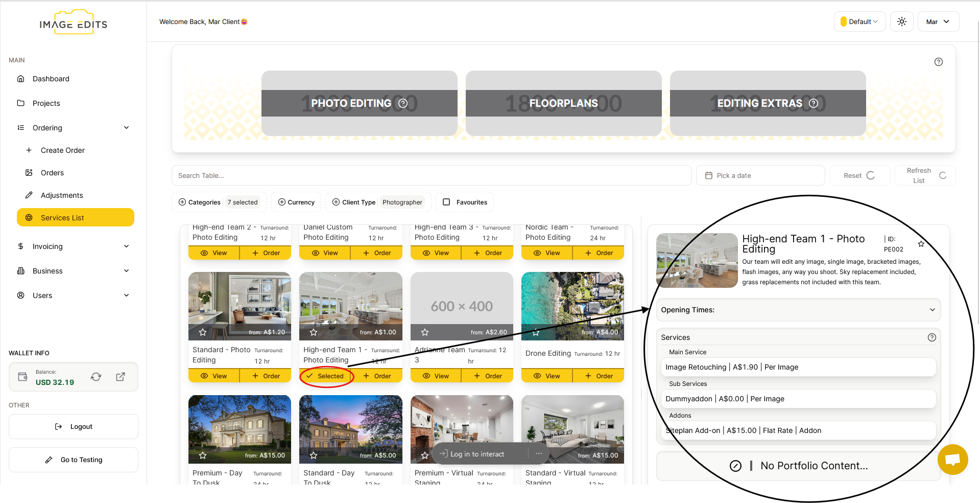Go to Orders in sidebar
Screen dimensions: 980x503
click(52, 173)
